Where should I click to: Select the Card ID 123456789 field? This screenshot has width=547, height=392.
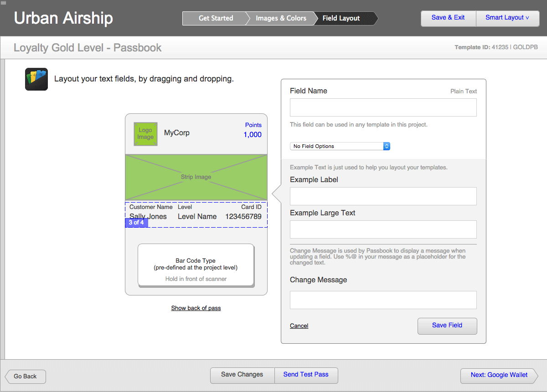243,212
